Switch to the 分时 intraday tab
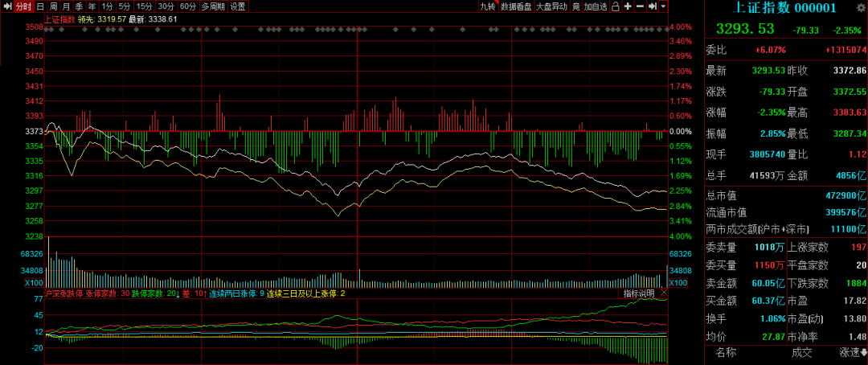This screenshot has width=868, height=365. 23,6
